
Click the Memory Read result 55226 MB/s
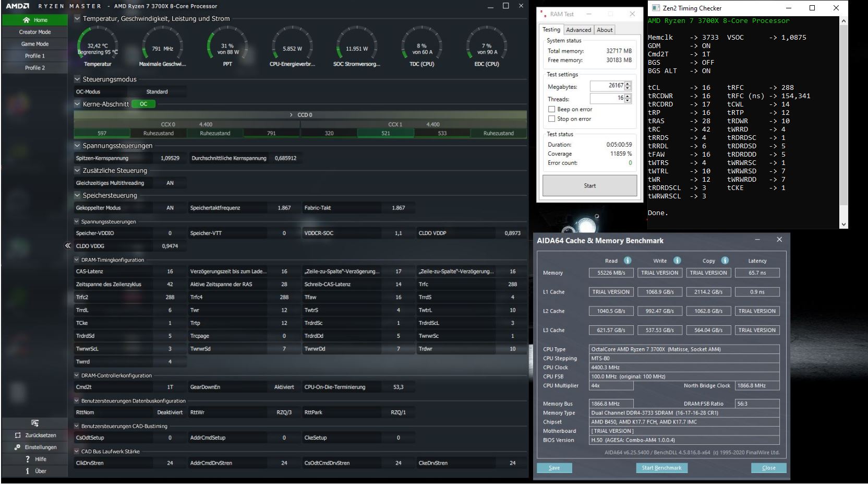point(611,273)
